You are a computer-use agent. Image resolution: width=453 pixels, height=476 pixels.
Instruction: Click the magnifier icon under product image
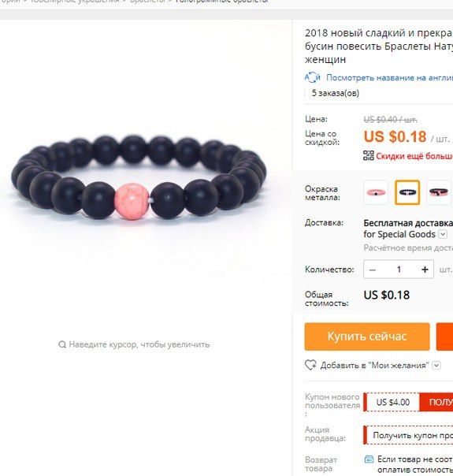pos(62,344)
